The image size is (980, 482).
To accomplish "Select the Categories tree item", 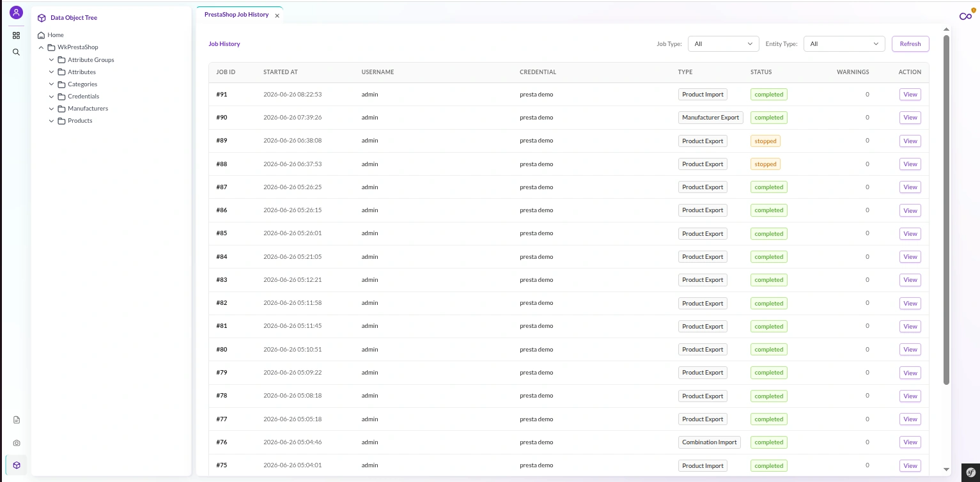I will pyautogui.click(x=82, y=84).
